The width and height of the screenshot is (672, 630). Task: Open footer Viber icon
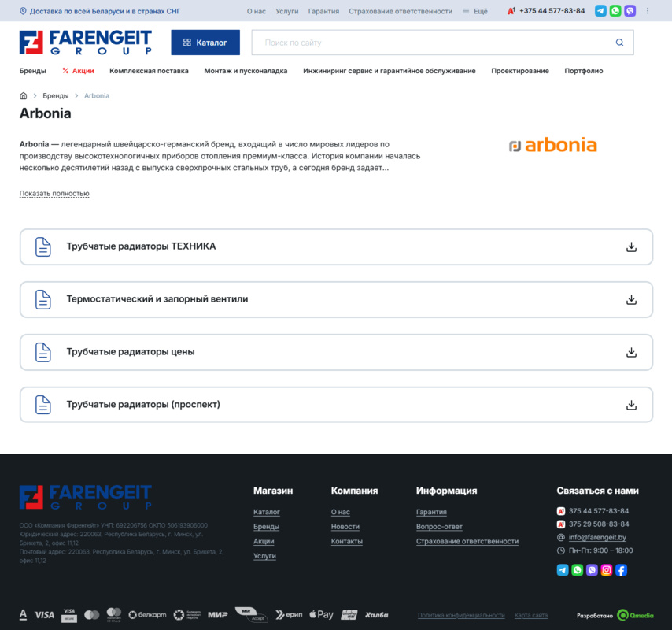(x=592, y=570)
